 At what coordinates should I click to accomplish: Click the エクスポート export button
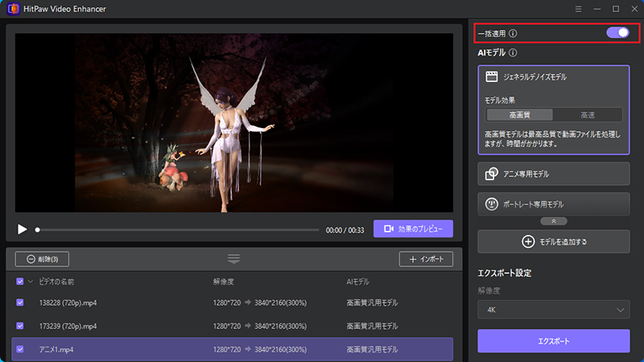(x=553, y=340)
